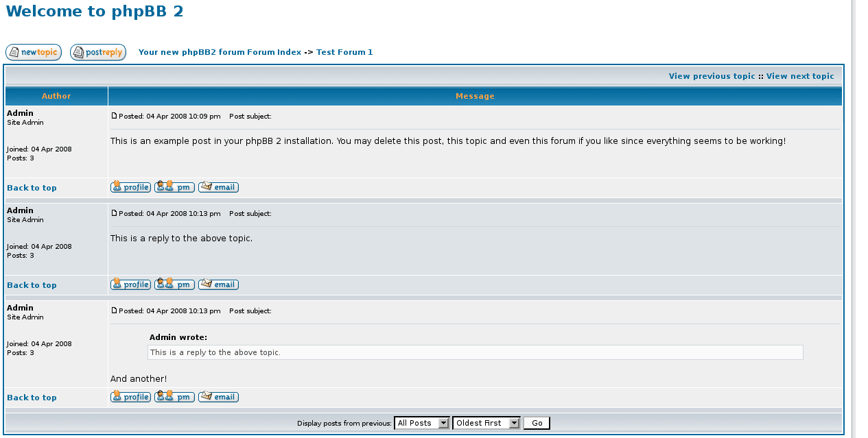Follow the View previous topic link

[x=712, y=76]
